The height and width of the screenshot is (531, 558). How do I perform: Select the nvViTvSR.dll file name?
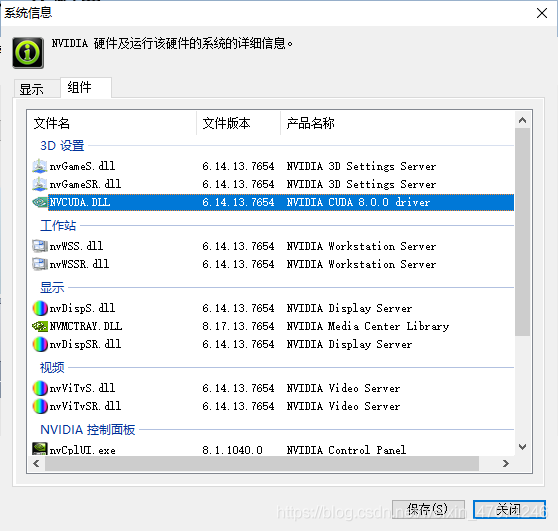[85, 406]
